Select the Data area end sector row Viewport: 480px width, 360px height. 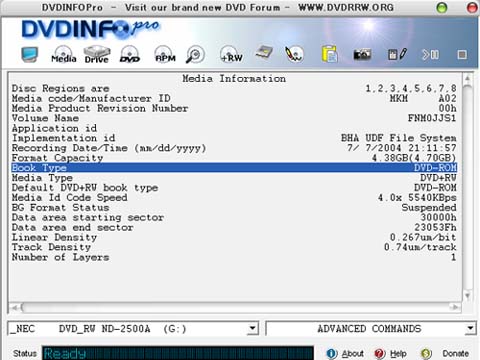pos(234,227)
